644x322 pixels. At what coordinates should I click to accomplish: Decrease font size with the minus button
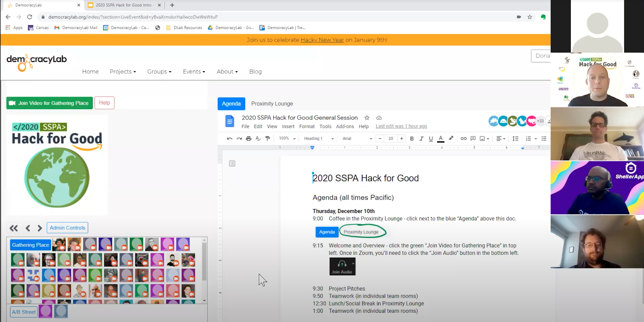(380, 138)
